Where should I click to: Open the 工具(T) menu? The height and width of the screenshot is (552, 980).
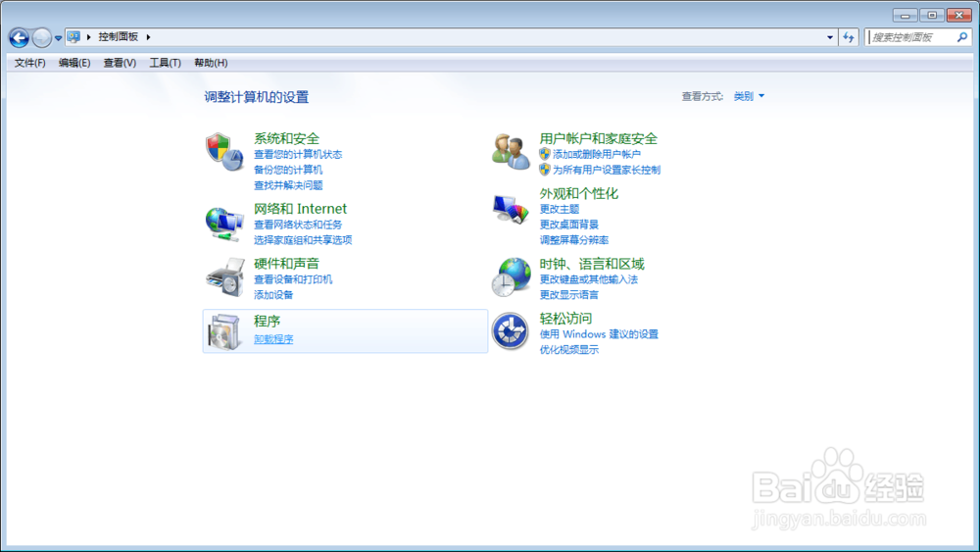165,63
